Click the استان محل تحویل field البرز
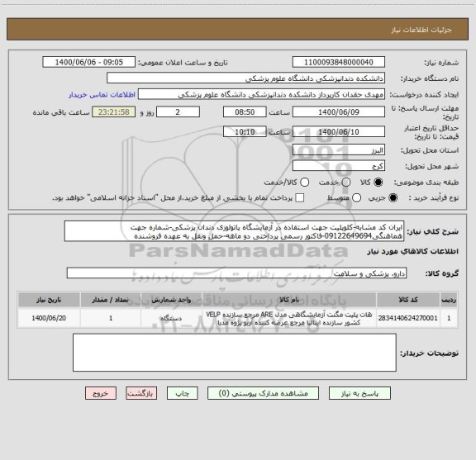 339,150
